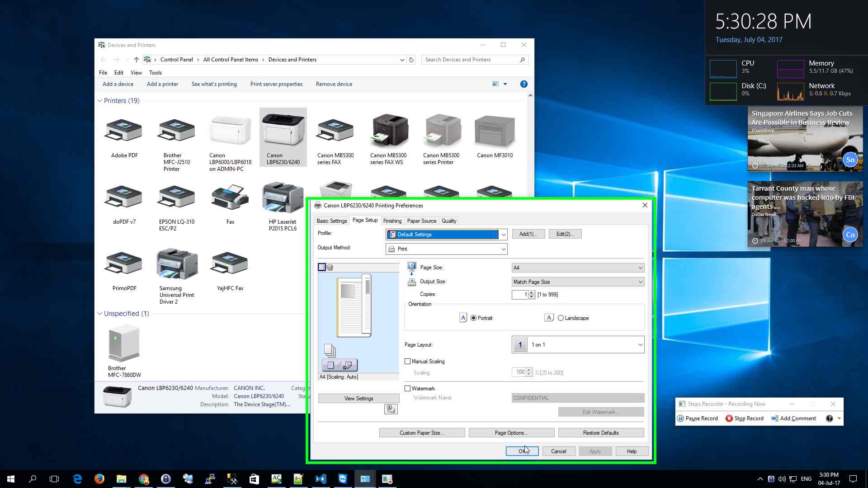Open address bar history dropdown
Screen dimensions: 868x488
tap(402, 60)
